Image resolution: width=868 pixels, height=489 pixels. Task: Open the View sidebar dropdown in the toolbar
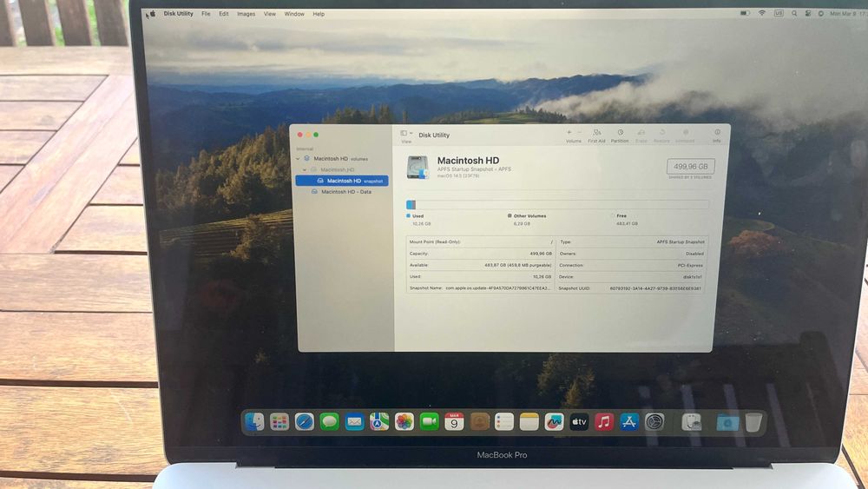[x=406, y=134]
